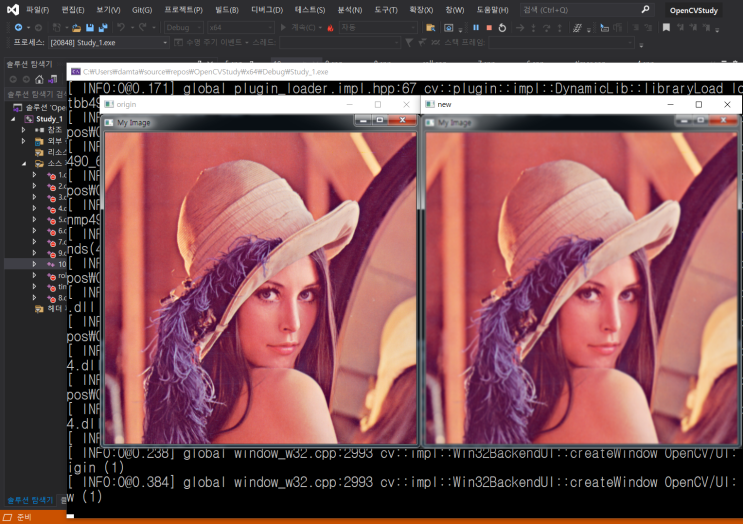Click the 검색 (Ctrl+Q) search box
Image resolution: width=743 pixels, height=524 pixels.
586,10
